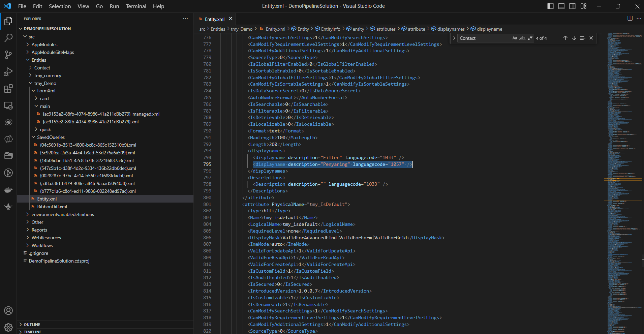
Task: Expand the Contact entity folder
Action: click(30, 68)
